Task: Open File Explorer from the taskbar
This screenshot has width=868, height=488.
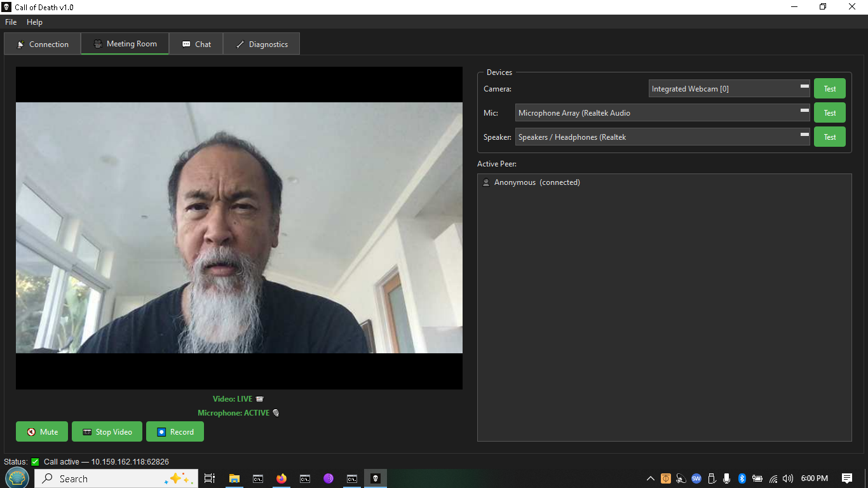Action: [x=234, y=478]
